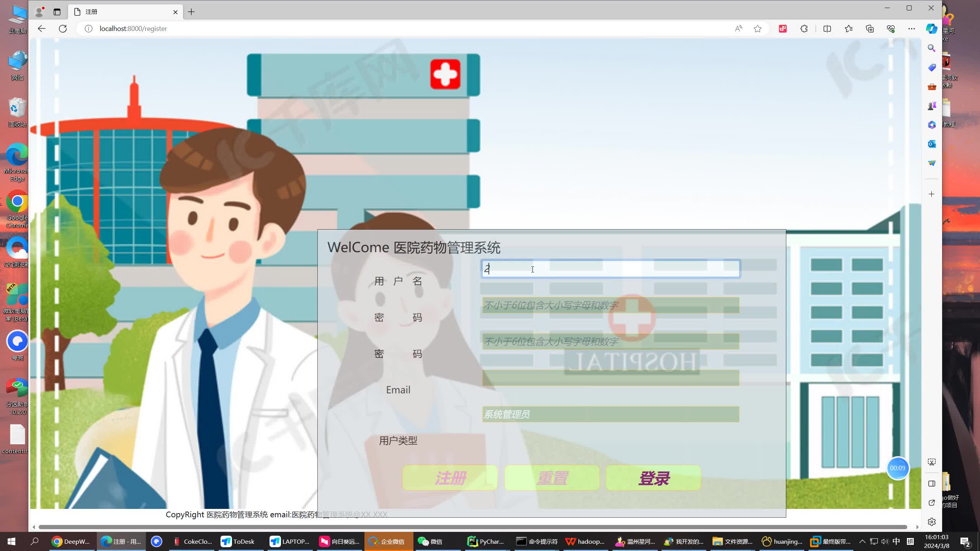Open browser Settings and more menu

click(911, 29)
